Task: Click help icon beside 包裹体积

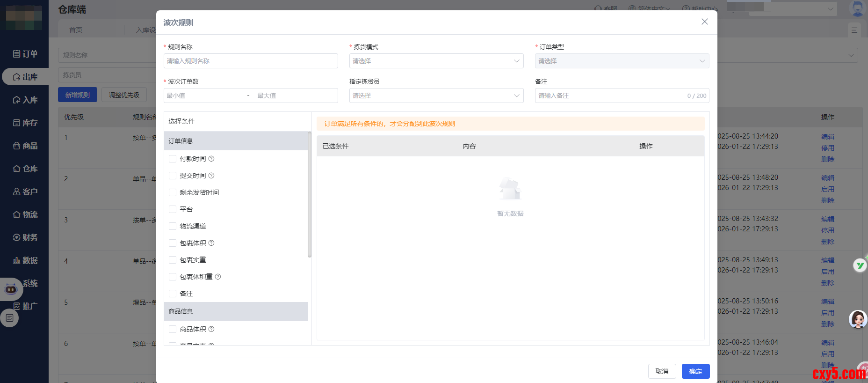Action: pos(211,243)
